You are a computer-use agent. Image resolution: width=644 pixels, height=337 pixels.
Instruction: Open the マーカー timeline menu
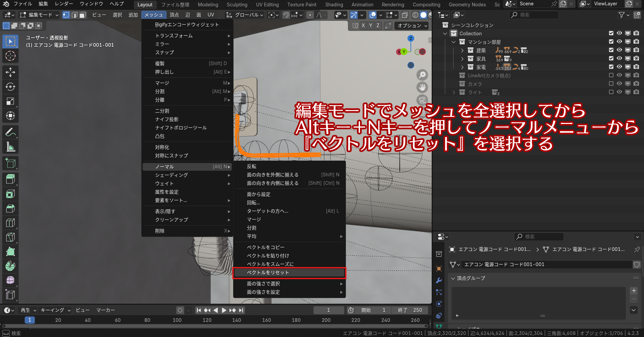click(106, 310)
